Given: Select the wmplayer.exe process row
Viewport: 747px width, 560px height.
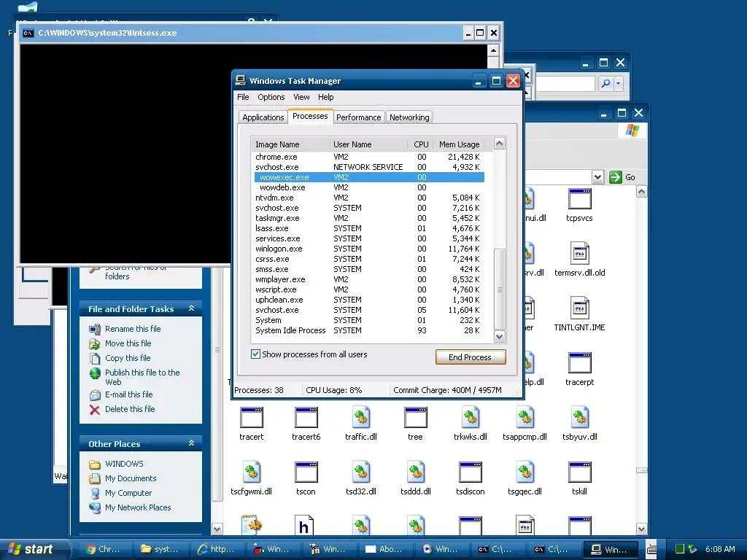Looking at the screenshot, I should [369, 279].
